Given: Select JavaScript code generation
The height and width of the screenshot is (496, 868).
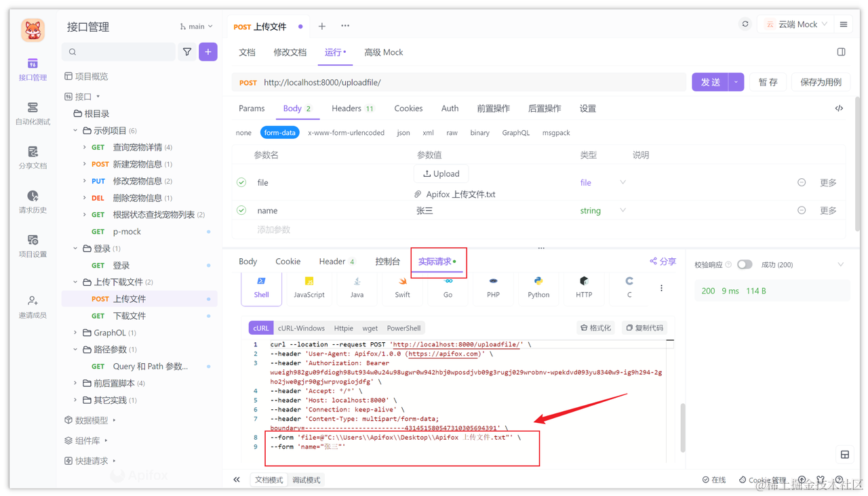Looking at the screenshot, I should point(309,287).
